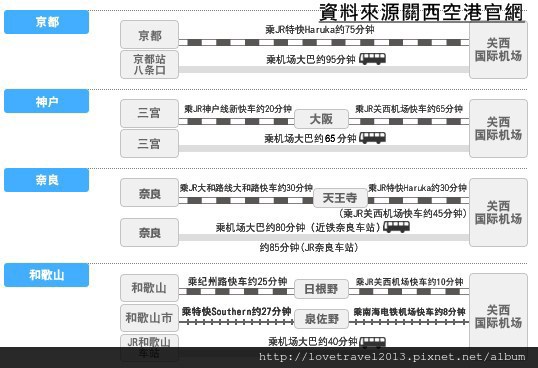Click the grey 和歌山 station box
The width and height of the screenshot is (538, 368).
[x=149, y=288]
